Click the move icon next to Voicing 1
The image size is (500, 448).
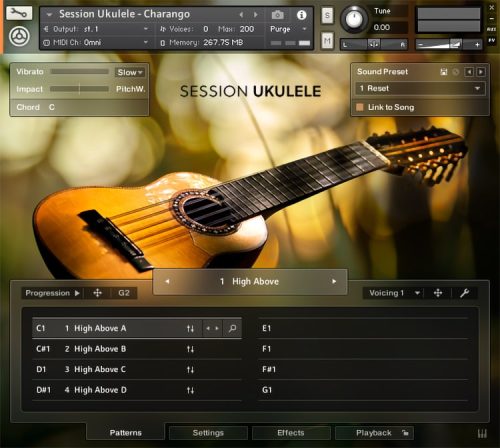tap(438, 293)
